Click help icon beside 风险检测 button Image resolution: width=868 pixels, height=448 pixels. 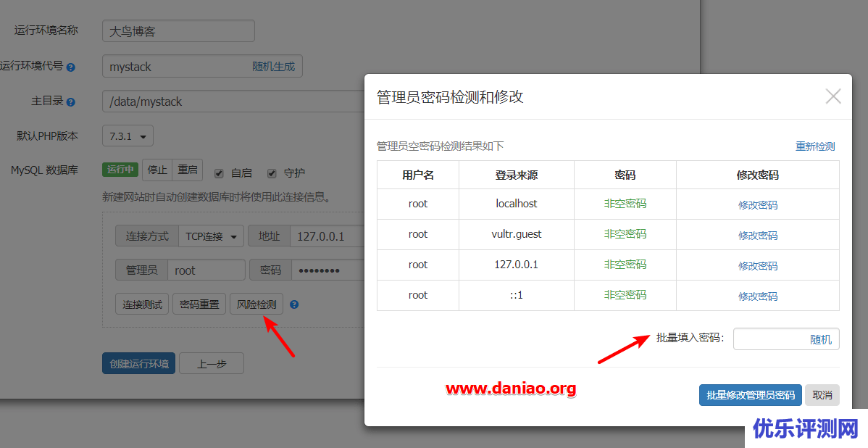294,305
